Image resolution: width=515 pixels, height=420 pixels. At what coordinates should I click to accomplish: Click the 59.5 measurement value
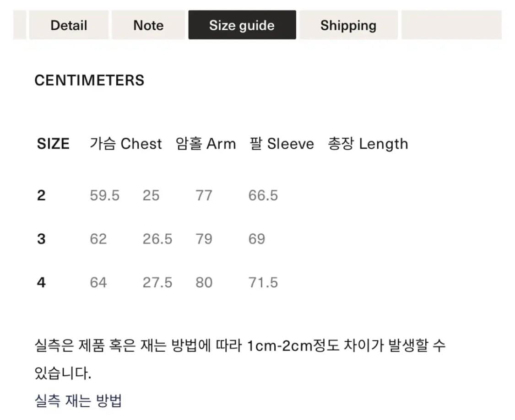104,196
